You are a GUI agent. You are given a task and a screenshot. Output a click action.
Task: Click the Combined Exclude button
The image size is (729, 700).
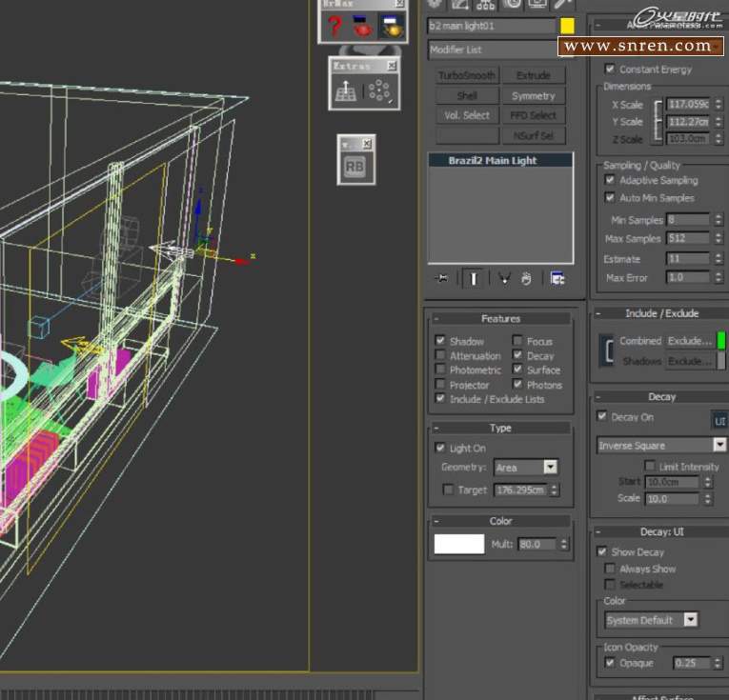[689, 340]
